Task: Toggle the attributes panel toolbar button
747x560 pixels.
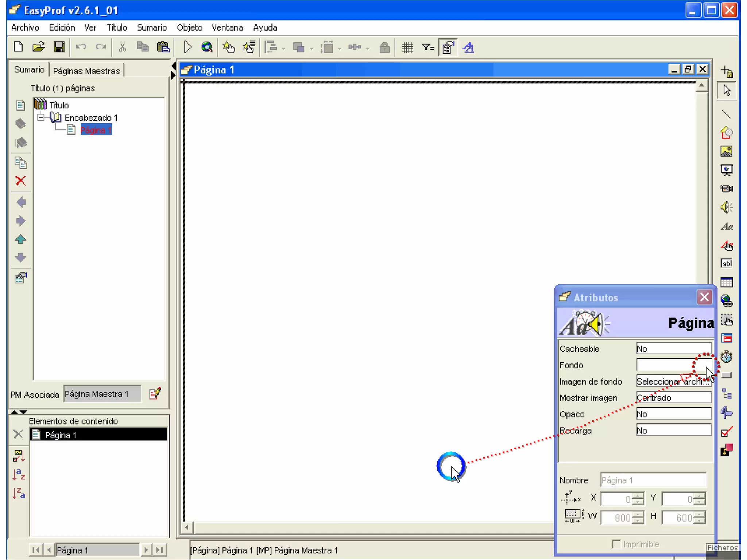Action: pos(448,48)
